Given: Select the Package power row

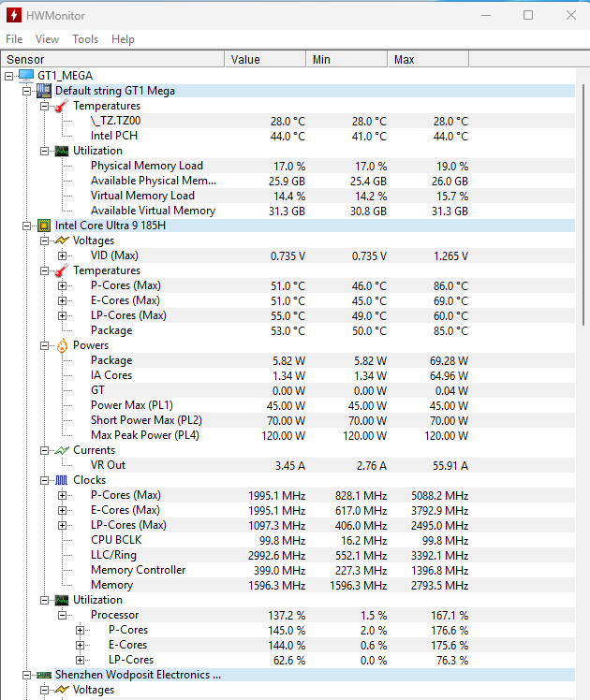Looking at the screenshot, I should click(111, 360).
